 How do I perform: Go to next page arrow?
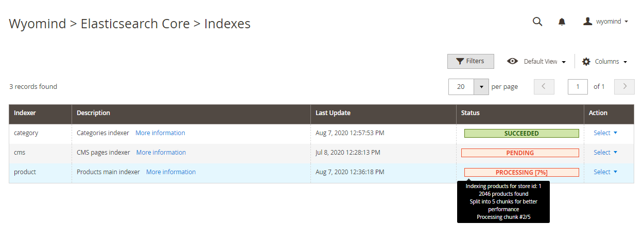[x=624, y=86]
